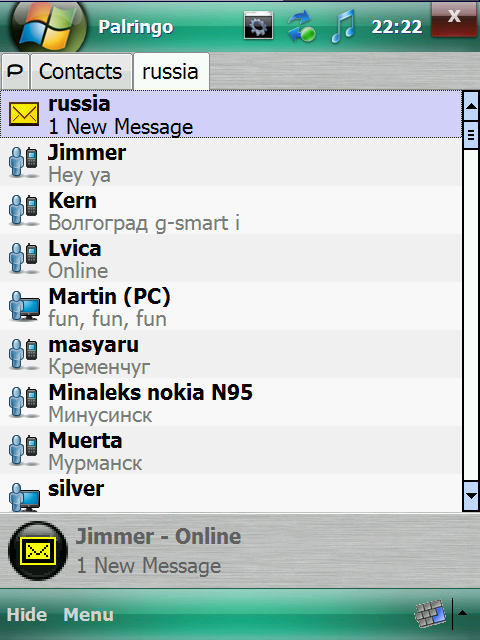Tap the Hide softkey

27,615
